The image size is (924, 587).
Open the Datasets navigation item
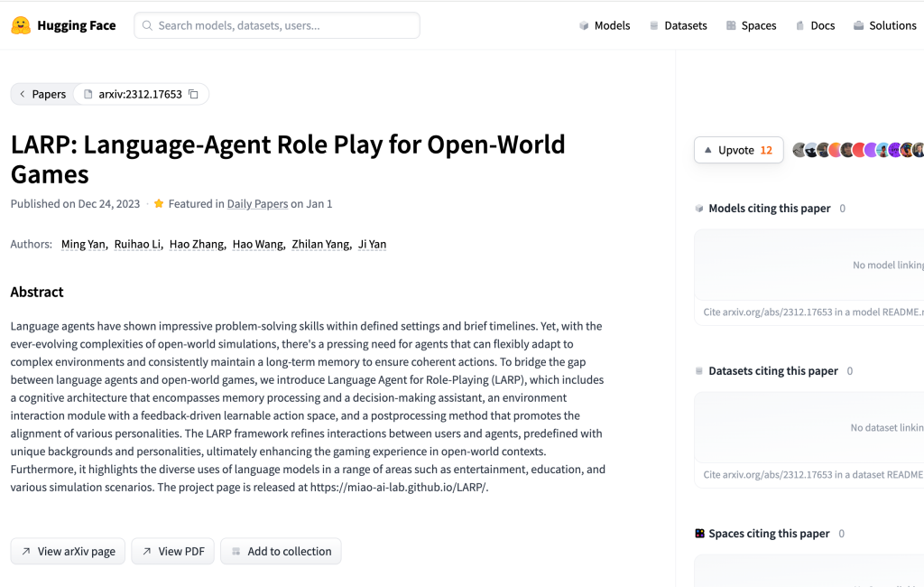685,25
